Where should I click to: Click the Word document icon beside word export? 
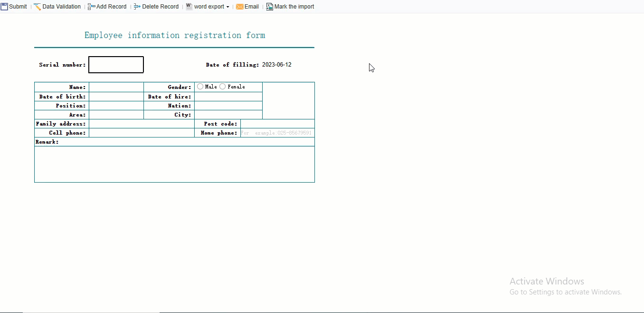(x=189, y=6)
